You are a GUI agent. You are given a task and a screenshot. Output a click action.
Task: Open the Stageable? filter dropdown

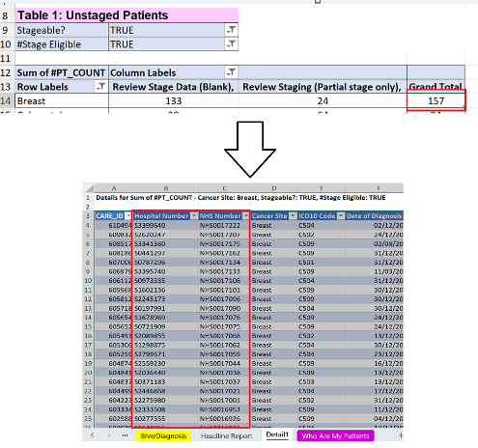231,30
